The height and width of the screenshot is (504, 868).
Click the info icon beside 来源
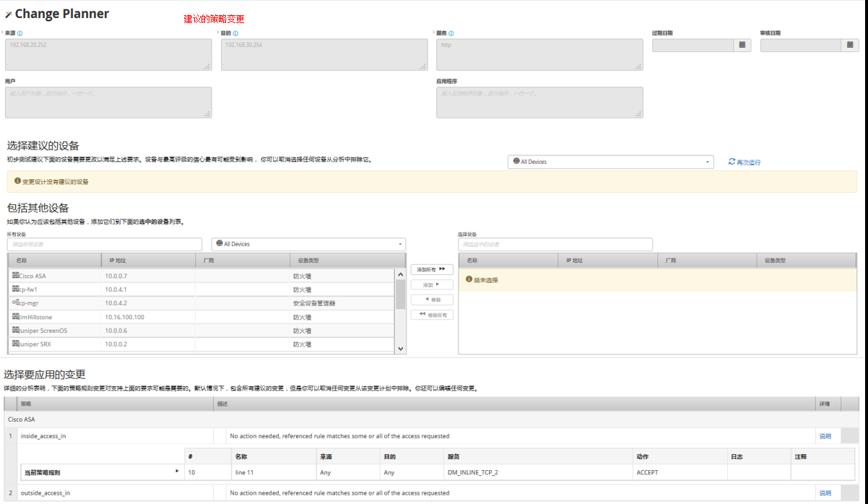tap(19, 33)
